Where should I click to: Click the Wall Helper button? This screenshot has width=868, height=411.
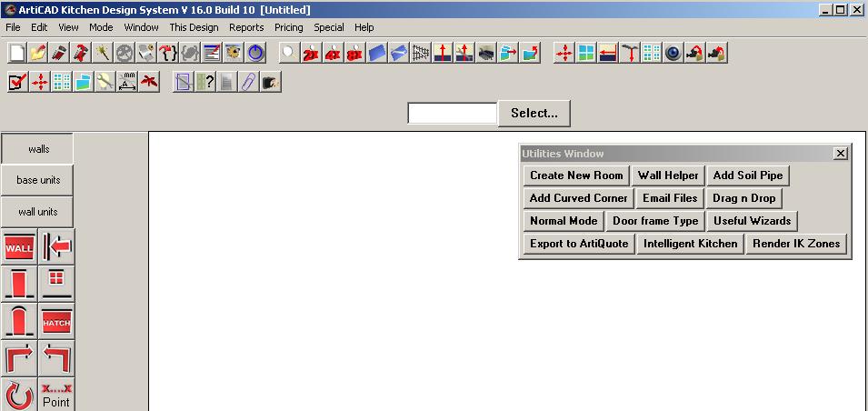668,175
